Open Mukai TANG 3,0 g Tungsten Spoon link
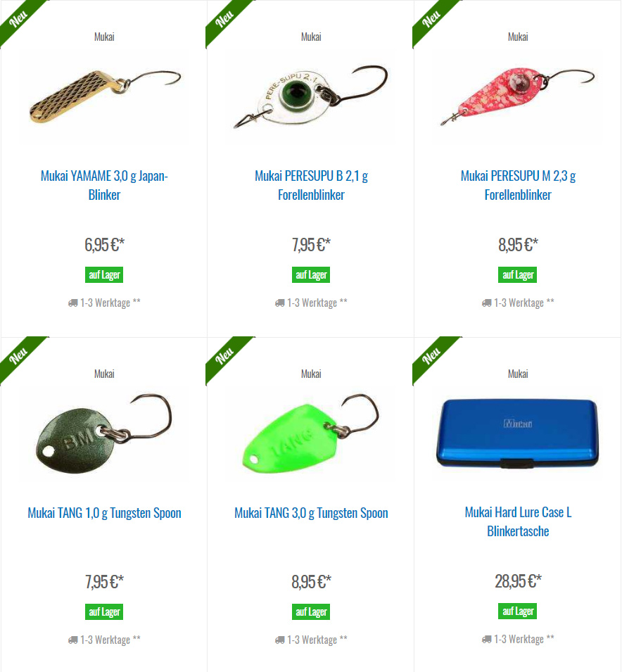This screenshot has height=672, width=622. pyautogui.click(x=311, y=513)
